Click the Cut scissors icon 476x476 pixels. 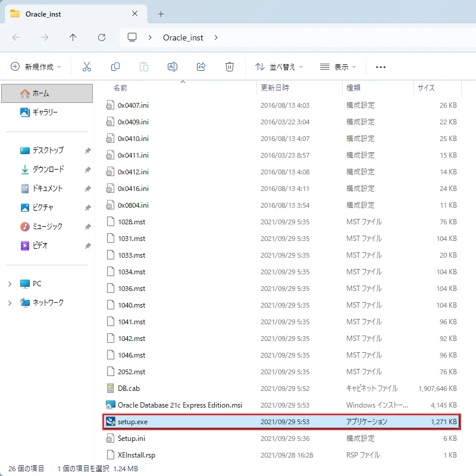(x=86, y=67)
